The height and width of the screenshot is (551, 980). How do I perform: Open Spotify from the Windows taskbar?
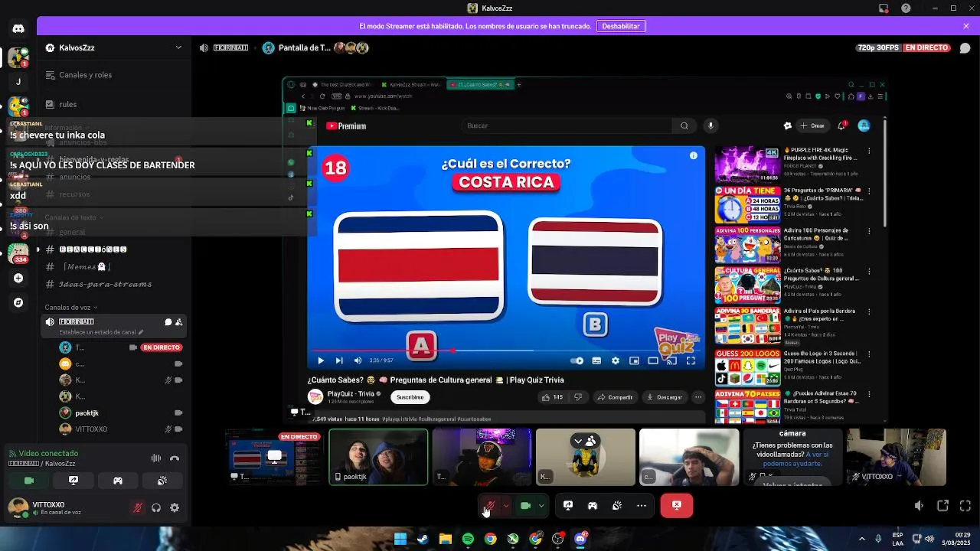pyautogui.click(x=468, y=539)
